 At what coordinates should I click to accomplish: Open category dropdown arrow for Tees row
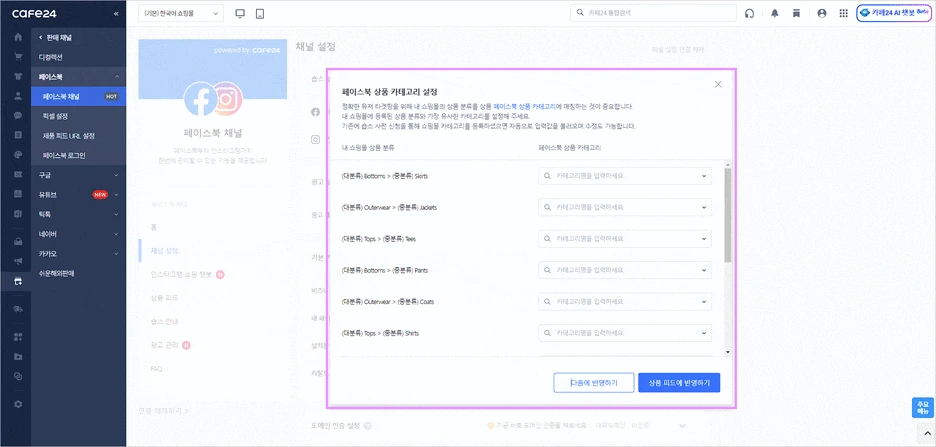[x=704, y=239]
